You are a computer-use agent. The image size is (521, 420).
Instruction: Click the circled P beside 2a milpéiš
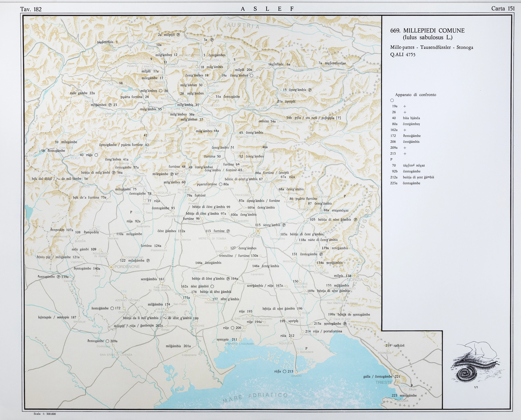178,35
